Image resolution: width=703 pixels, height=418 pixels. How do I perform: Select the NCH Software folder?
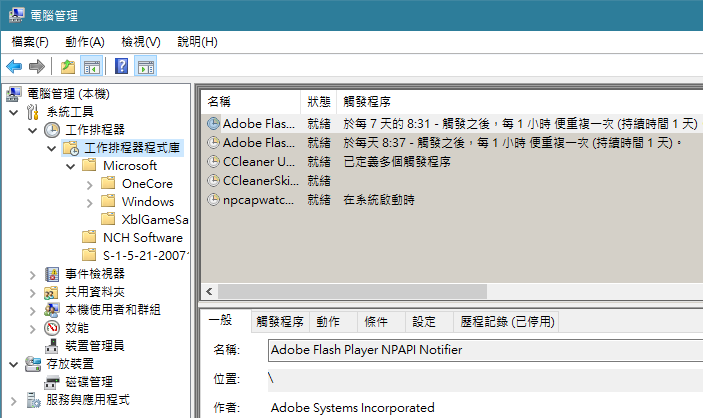tap(143, 238)
